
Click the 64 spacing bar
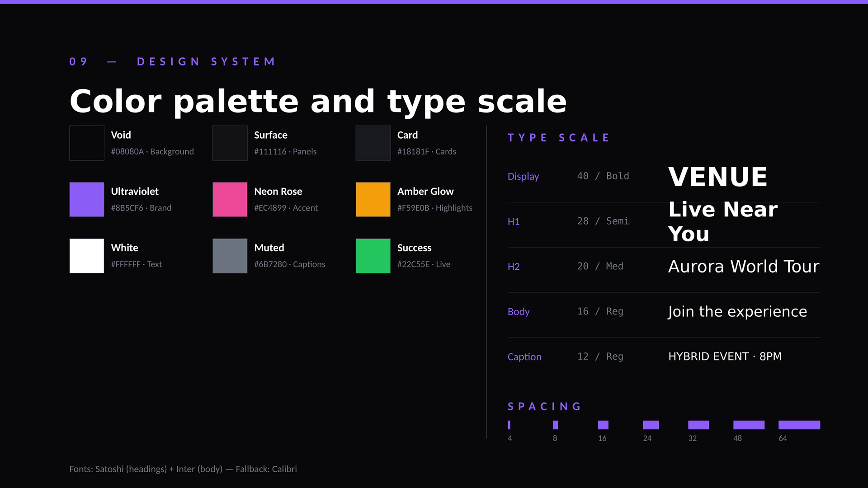[x=799, y=425]
